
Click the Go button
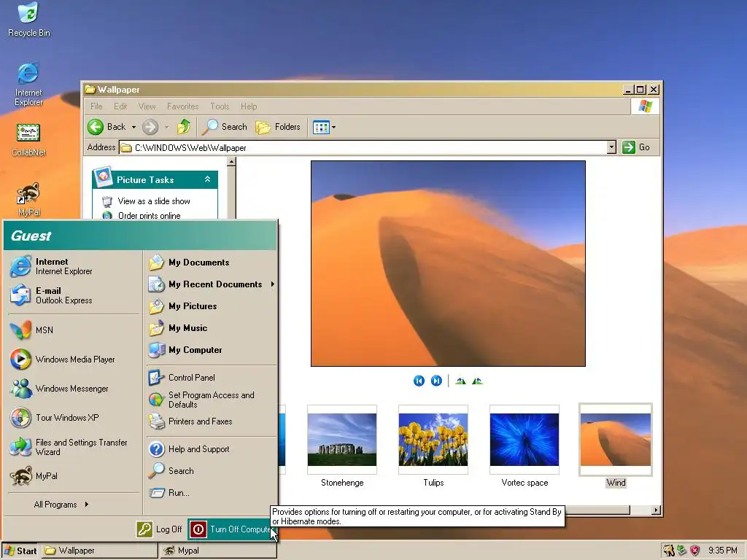pyautogui.click(x=636, y=147)
